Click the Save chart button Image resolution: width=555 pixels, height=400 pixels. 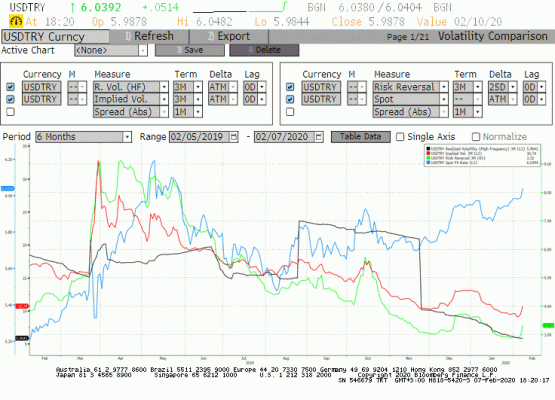pos(190,50)
